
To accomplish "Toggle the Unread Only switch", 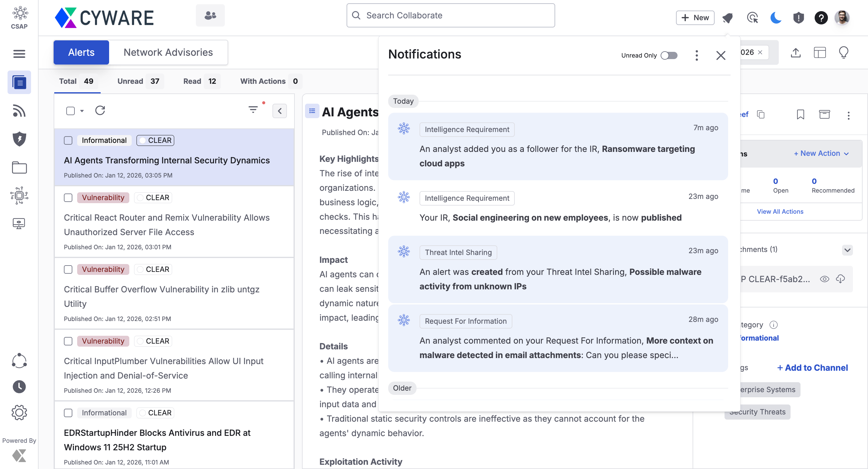I will (669, 55).
